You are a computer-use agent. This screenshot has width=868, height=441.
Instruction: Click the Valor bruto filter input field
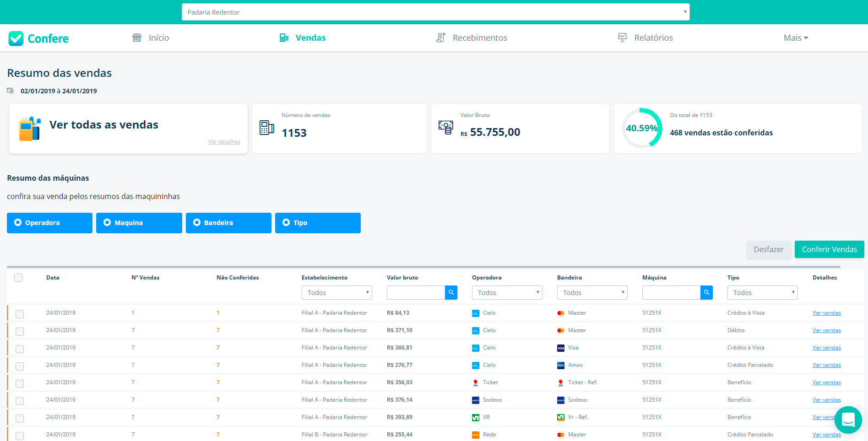point(416,293)
